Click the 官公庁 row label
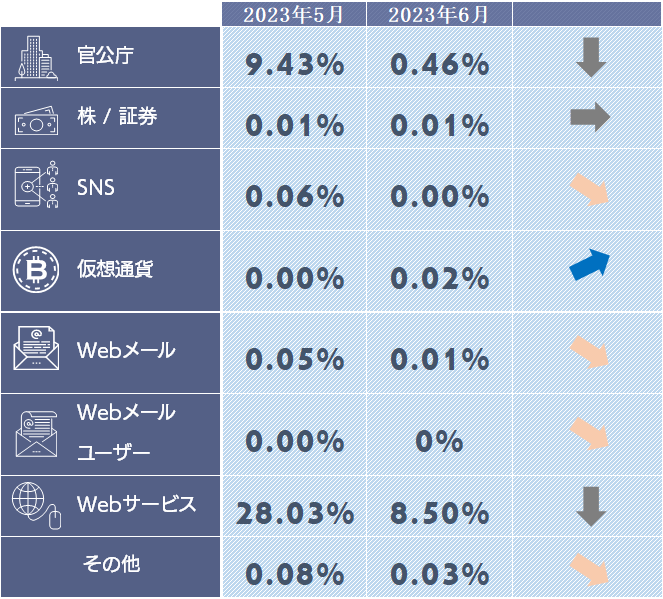 click(x=106, y=55)
